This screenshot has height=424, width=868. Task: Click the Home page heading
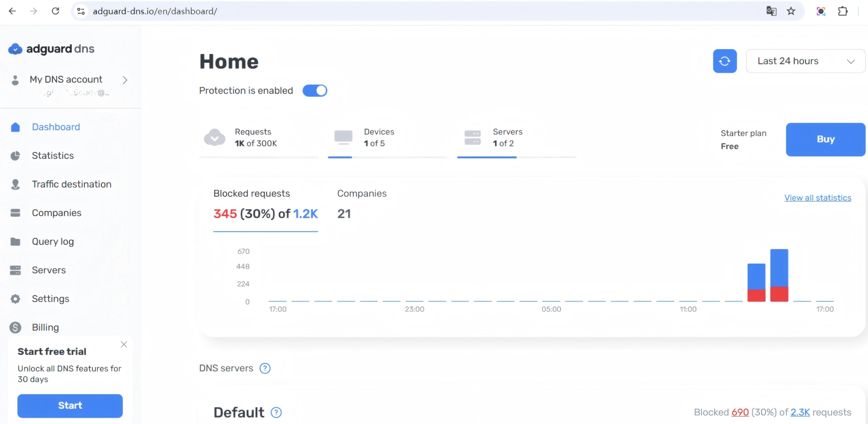click(x=229, y=61)
